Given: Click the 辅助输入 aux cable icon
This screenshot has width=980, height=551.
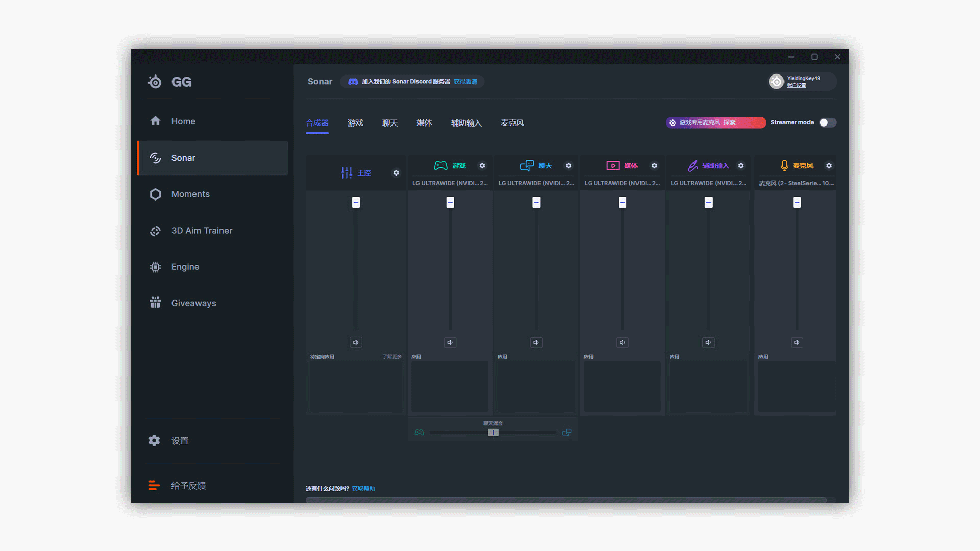Looking at the screenshot, I should coord(693,165).
